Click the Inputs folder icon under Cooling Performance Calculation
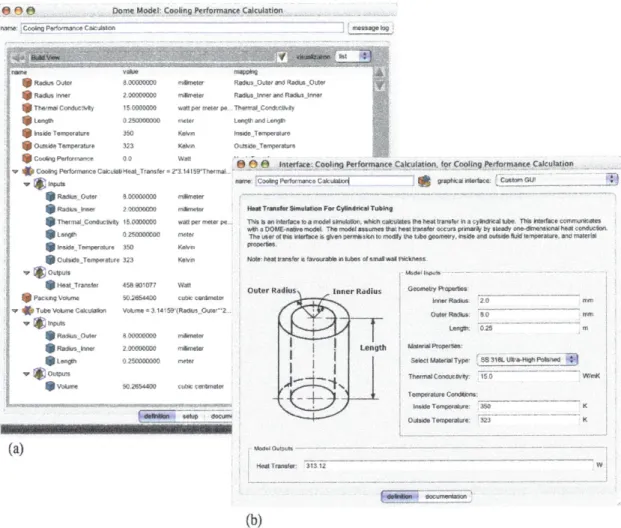The height and width of the screenshot is (528, 621). [40, 184]
